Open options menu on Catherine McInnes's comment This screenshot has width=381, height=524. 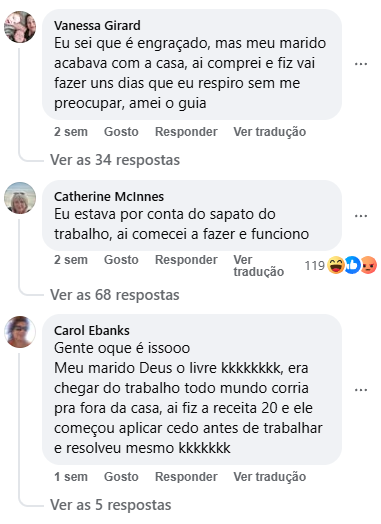point(361,216)
